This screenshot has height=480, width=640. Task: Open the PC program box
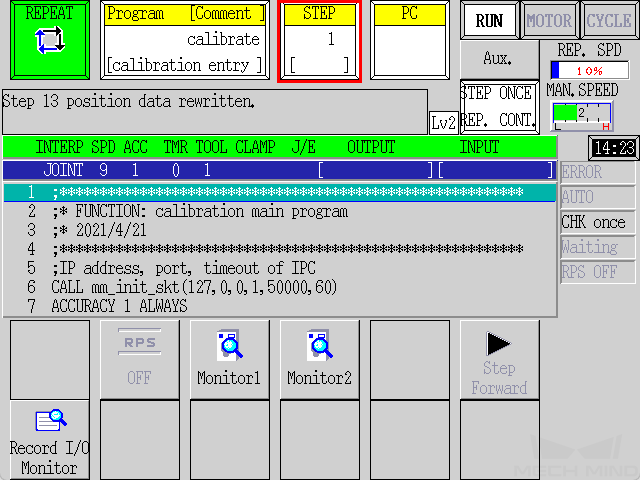point(410,40)
